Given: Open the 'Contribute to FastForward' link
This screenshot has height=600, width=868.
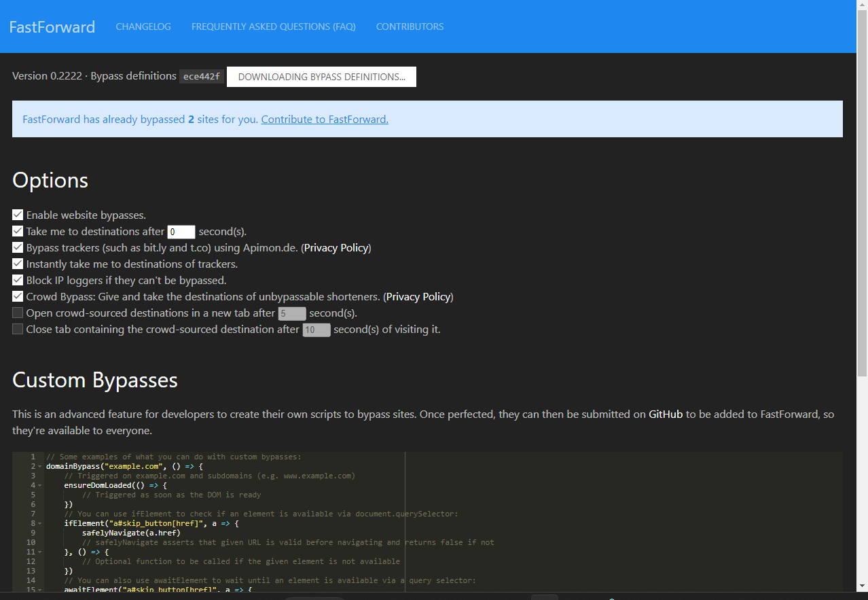Looking at the screenshot, I should (x=325, y=119).
